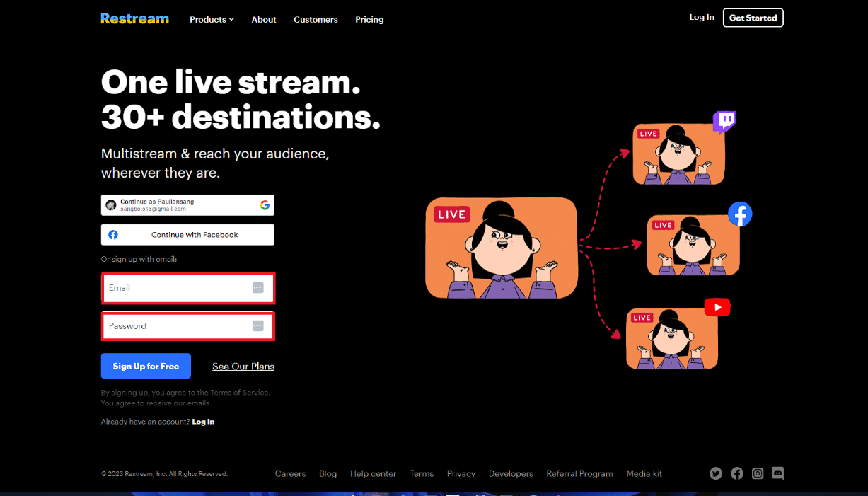Open Privacy footer link
868x496 pixels.
click(461, 474)
